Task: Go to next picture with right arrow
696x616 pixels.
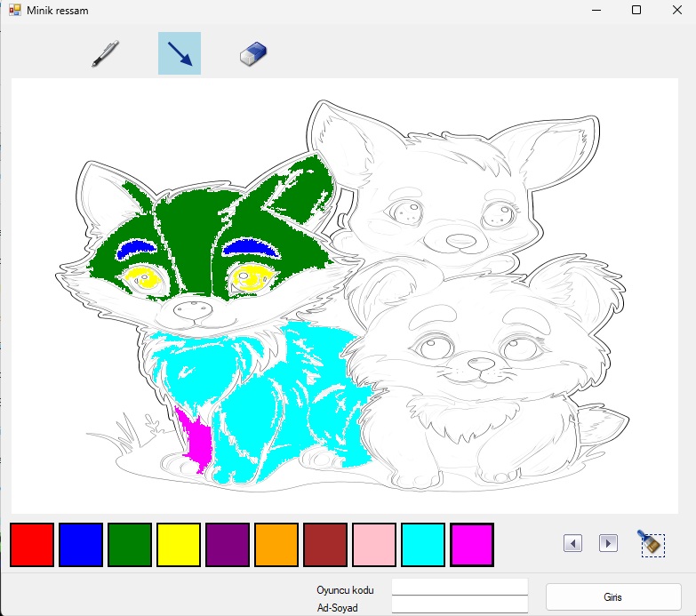Action: [608, 543]
